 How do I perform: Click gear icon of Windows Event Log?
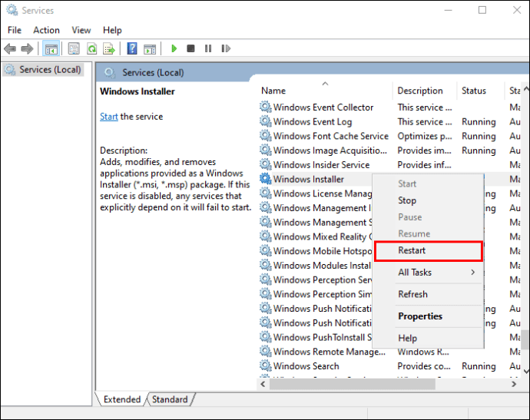(x=265, y=121)
